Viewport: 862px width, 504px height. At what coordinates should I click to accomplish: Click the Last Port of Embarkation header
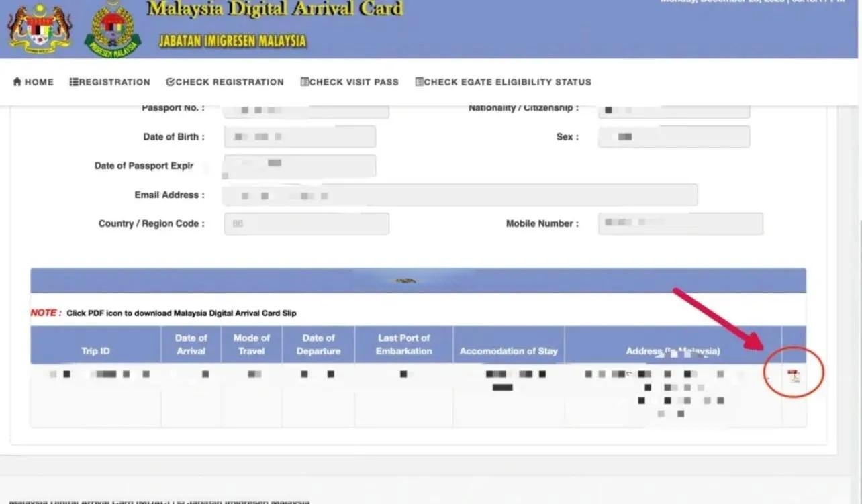pyautogui.click(x=403, y=344)
